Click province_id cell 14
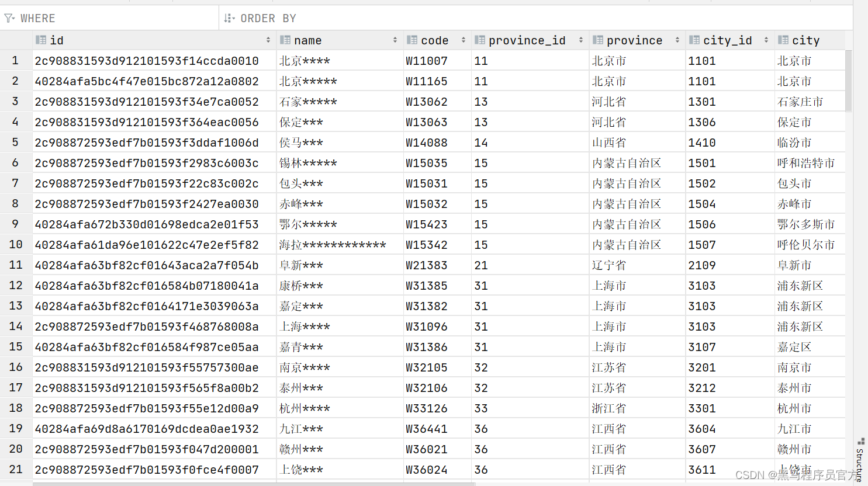This screenshot has width=868, height=486. click(530, 143)
